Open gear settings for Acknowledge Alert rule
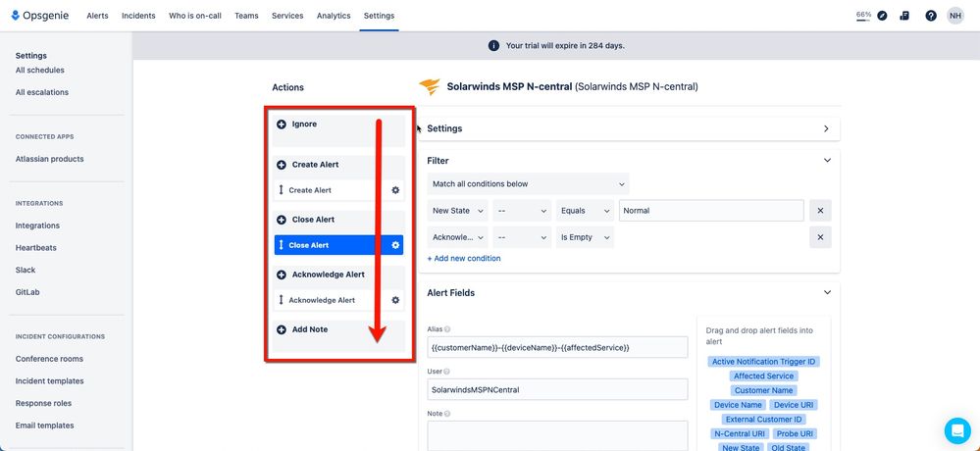 point(395,300)
